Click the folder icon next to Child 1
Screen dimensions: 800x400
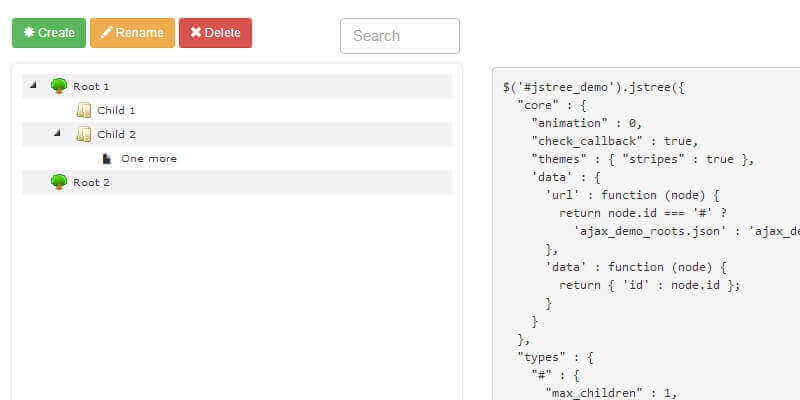[83, 110]
